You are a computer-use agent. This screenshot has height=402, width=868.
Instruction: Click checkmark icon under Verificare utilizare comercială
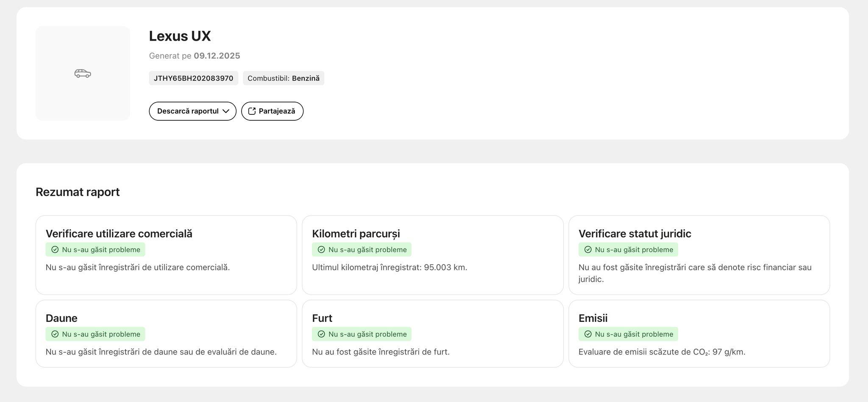coord(55,250)
